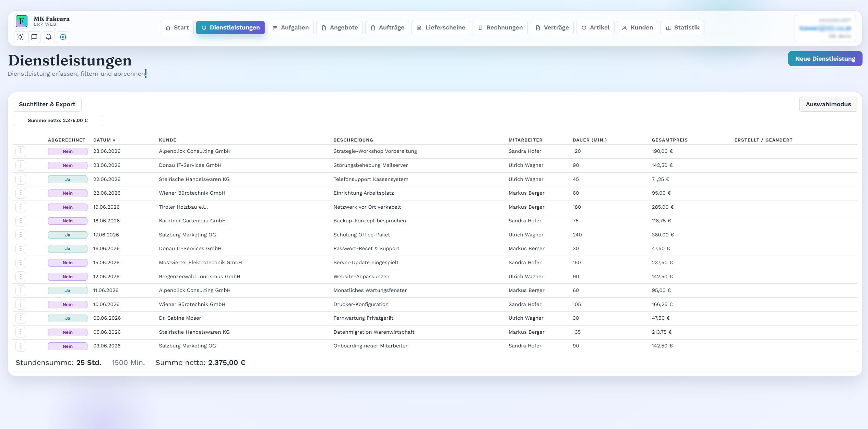The width and height of the screenshot is (868, 429).
Task: Open the Rechnungen tab
Action: [500, 27]
